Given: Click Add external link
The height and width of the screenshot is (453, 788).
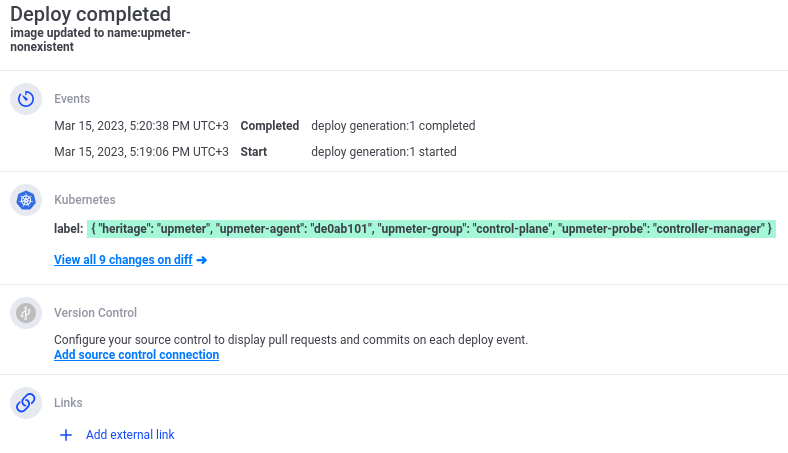Looking at the screenshot, I should [130, 435].
